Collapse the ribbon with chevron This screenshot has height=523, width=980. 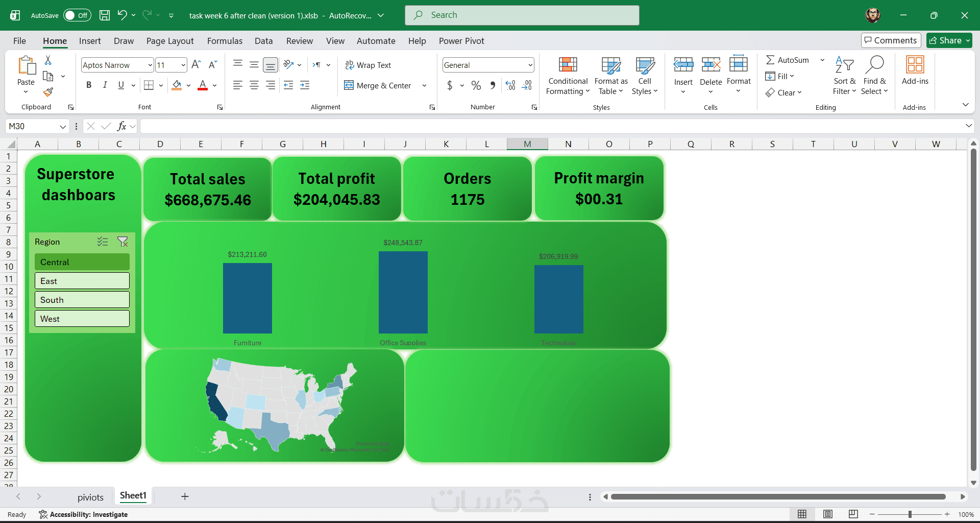point(966,105)
